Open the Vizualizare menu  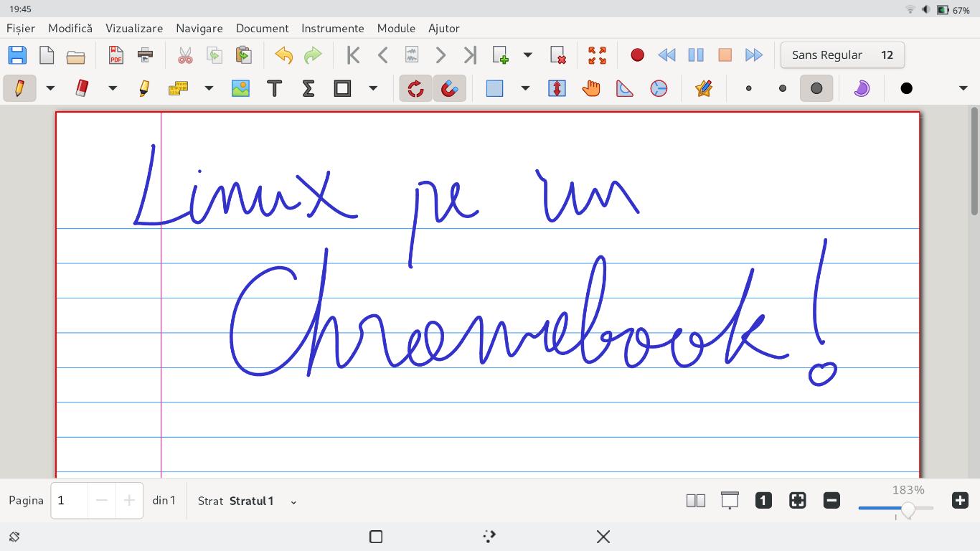pyautogui.click(x=134, y=28)
